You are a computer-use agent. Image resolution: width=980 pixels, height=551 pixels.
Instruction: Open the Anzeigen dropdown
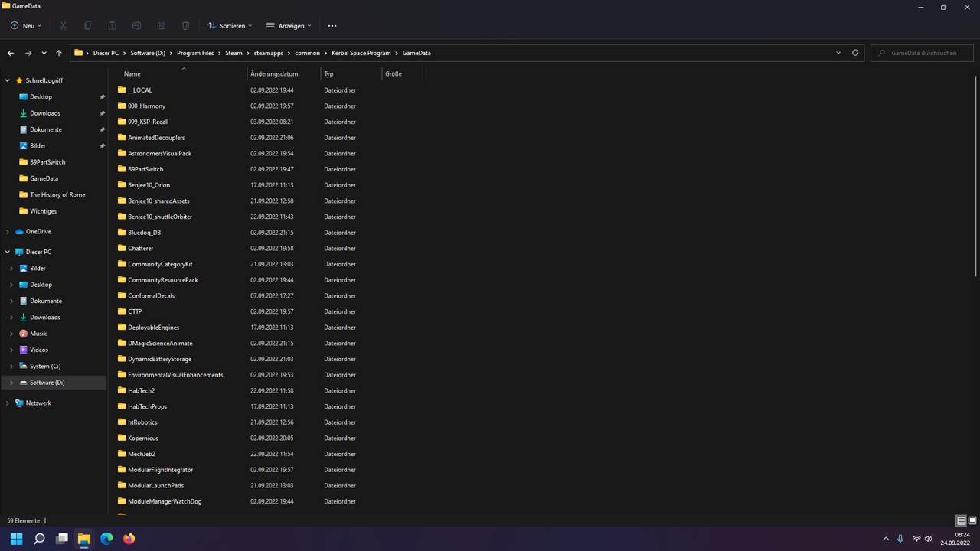289,25
